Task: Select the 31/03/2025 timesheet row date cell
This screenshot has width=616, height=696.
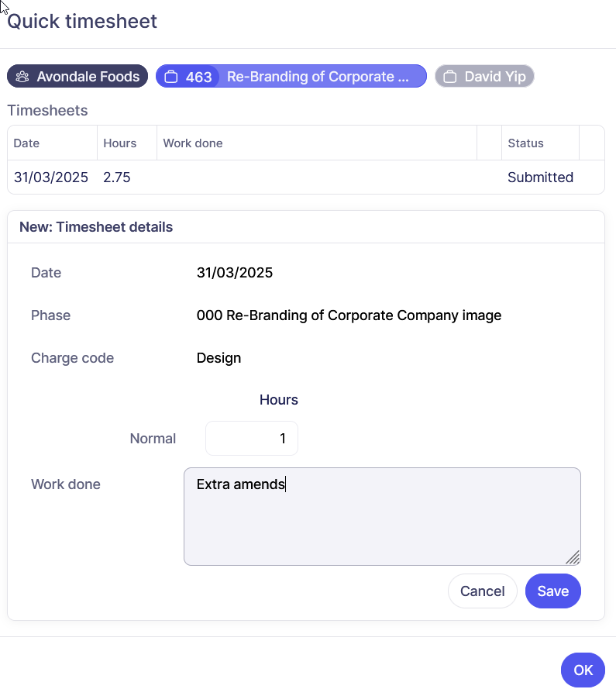Action: [x=51, y=177]
